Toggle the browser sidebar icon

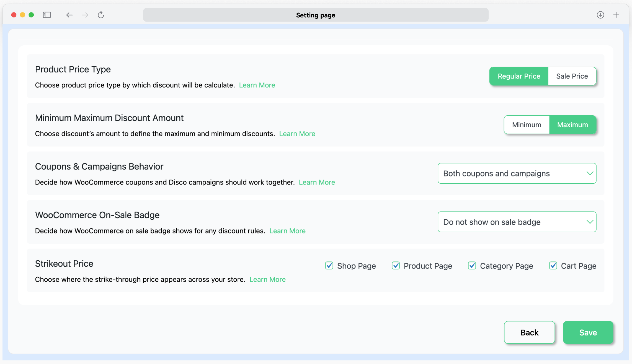[x=47, y=15]
